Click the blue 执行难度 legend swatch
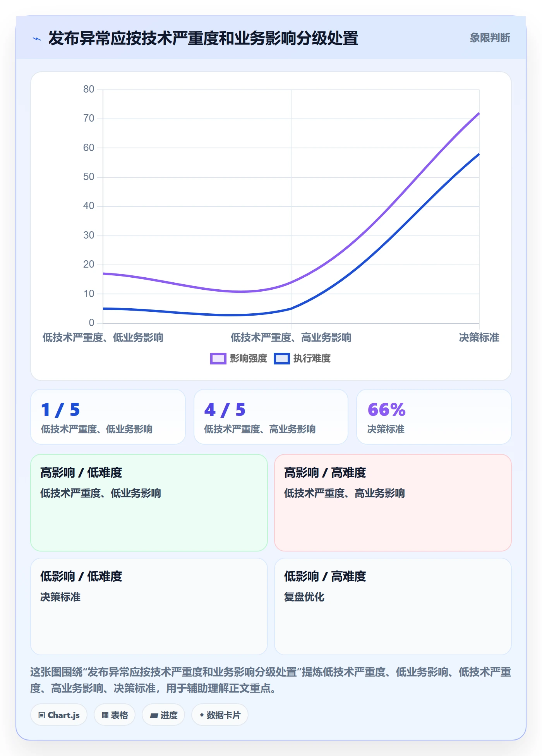The height and width of the screenshot is (756, 542). (282, 359)
